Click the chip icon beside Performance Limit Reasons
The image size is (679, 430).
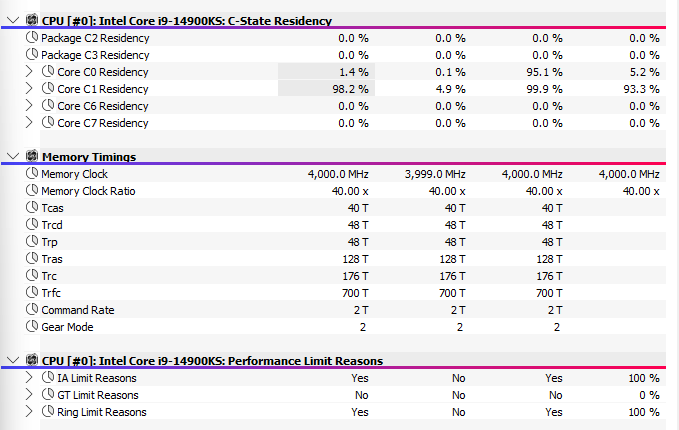(32, 360)
